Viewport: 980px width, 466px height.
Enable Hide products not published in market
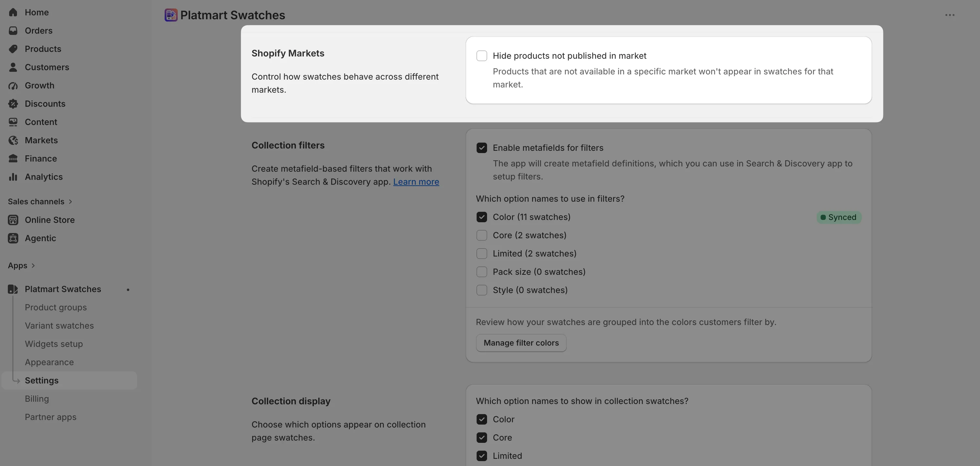coord(482,55)
